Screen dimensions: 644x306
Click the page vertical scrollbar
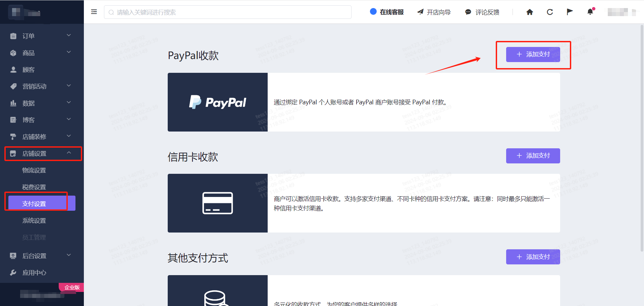click(642, 138)
